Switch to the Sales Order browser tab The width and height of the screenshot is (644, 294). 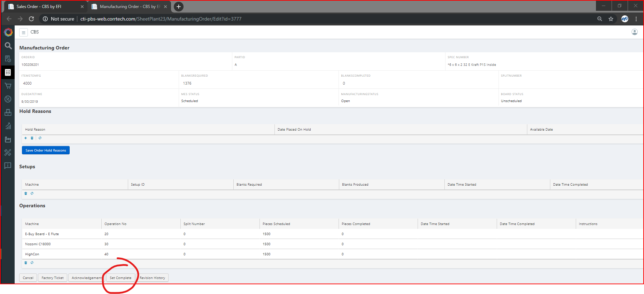45,7
